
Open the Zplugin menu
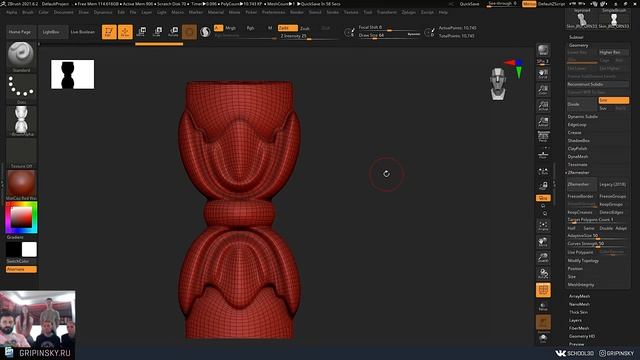pyautogui.click(x=409, y=12)
